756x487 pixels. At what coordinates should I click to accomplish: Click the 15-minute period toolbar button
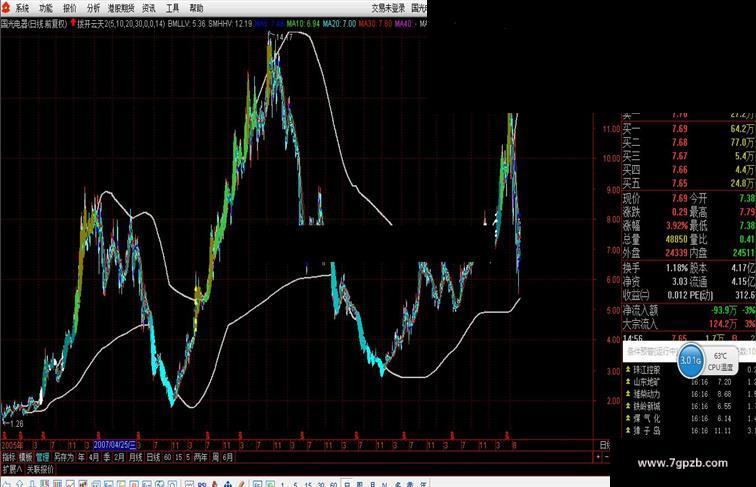pos(308,484)
